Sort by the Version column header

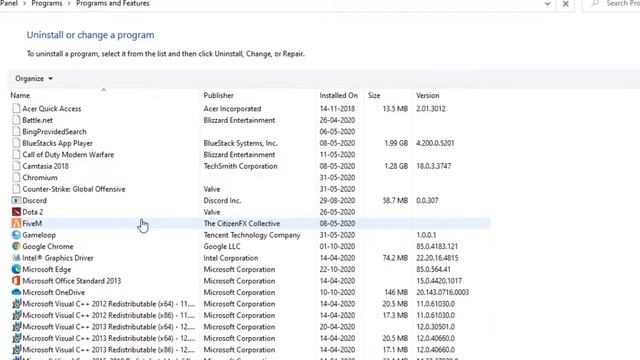[427, 95]
